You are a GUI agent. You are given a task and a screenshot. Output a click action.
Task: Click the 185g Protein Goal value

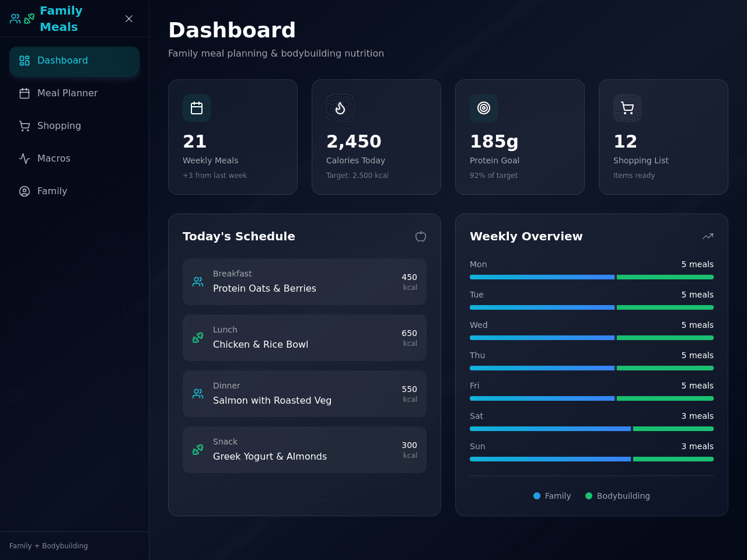pos(494,141)
